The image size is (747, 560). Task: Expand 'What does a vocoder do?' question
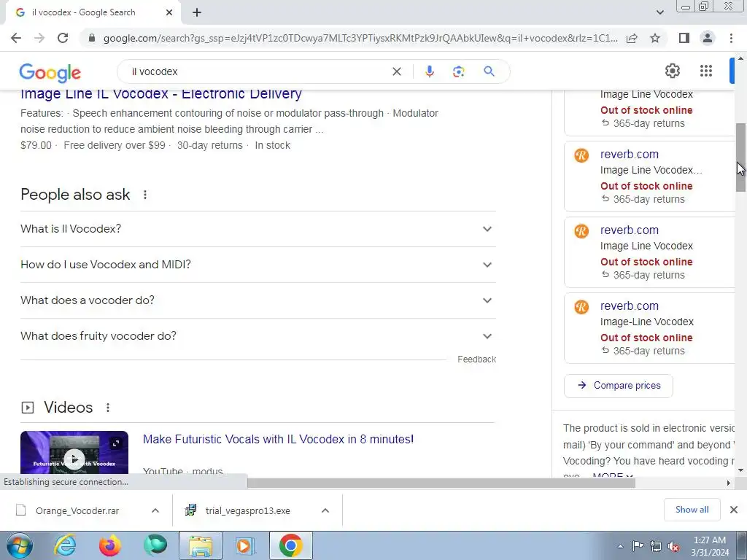pyautogui.click(x=258, y=300)
